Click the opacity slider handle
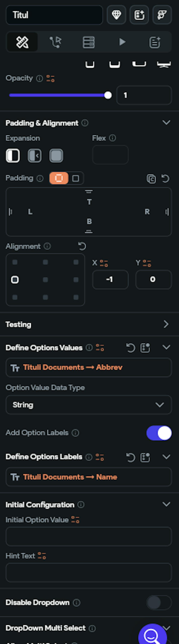This screenshot has width=179, height=644. 108,95
